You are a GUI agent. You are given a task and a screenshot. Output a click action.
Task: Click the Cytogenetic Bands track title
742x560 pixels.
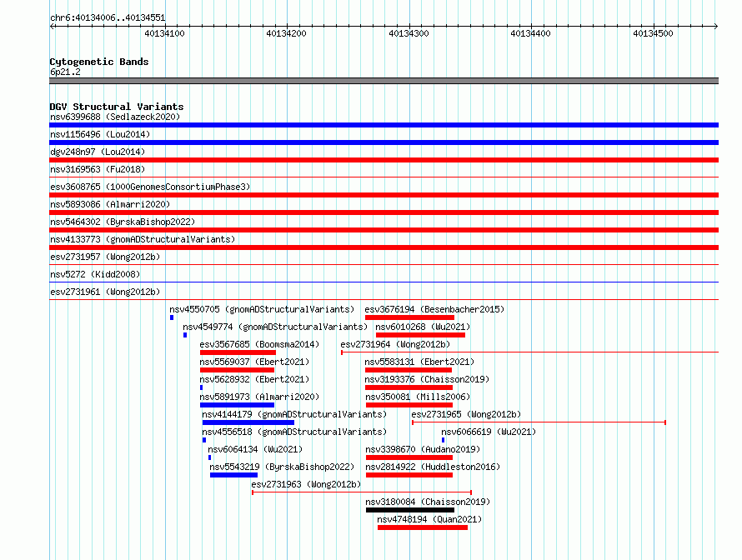click(x=99, y=62)
